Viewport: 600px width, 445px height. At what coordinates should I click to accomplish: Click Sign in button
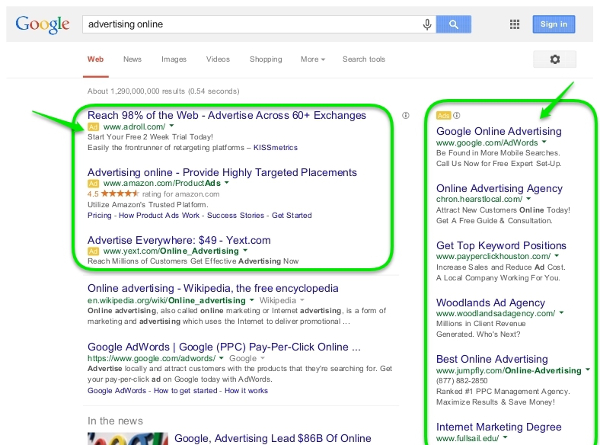(x=554, y=24)
